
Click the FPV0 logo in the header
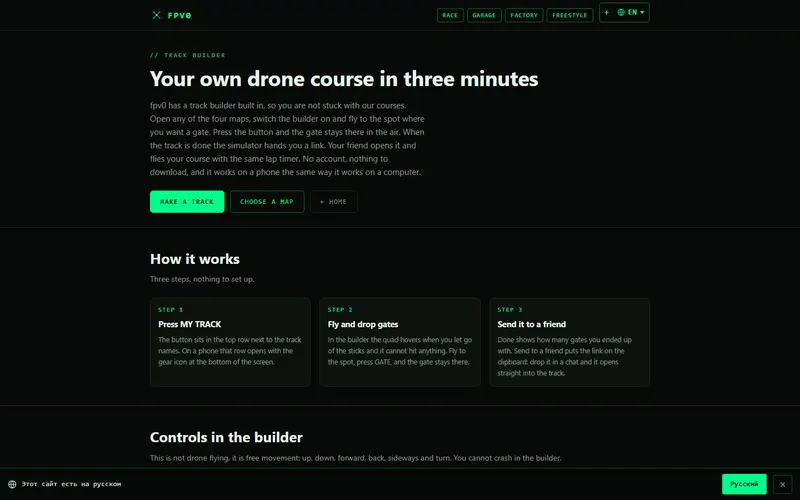pyautogui.click(x=171, y=15)
